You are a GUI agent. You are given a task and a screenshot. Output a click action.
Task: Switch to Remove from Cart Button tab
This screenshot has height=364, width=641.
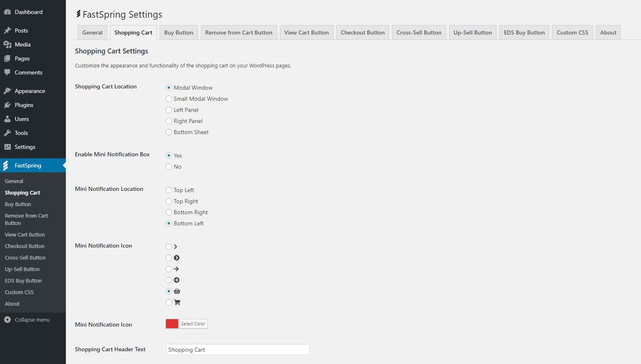[239, 32]
